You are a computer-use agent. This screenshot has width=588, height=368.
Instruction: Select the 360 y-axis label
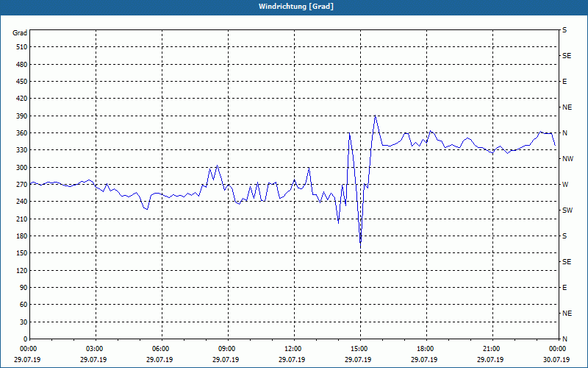click(x=21, y=133)
